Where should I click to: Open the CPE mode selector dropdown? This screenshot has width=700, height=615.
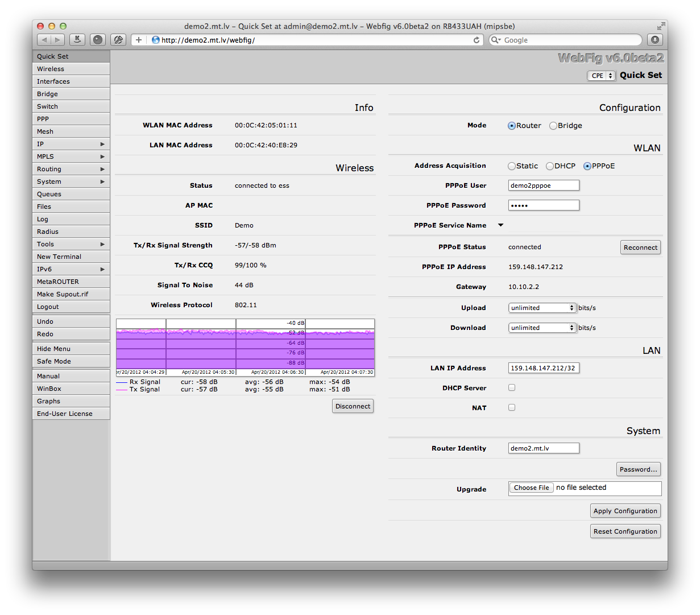click(x=601, y=75)
